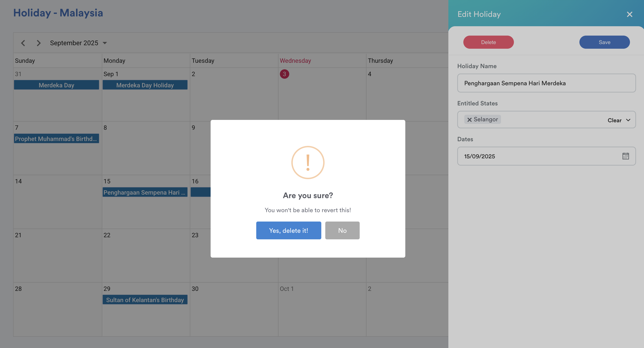This screenshot has width=644, height=348.
Task: Open the Dates calendar picker icon
Action: tap(626, 156)
